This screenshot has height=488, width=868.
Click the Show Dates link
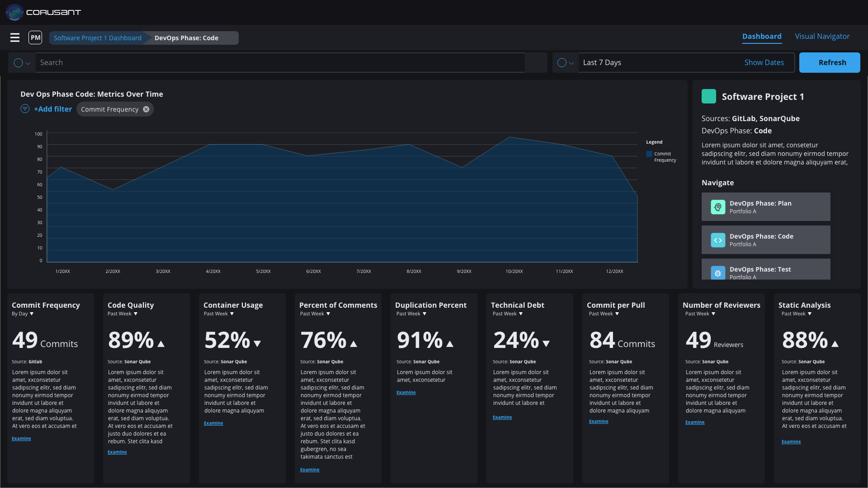coord(764,62)
